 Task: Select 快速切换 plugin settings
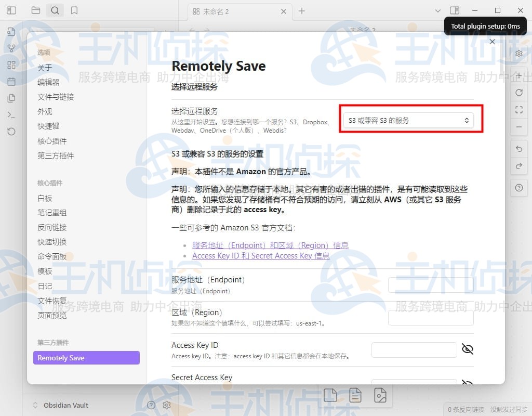coord(52,242)
